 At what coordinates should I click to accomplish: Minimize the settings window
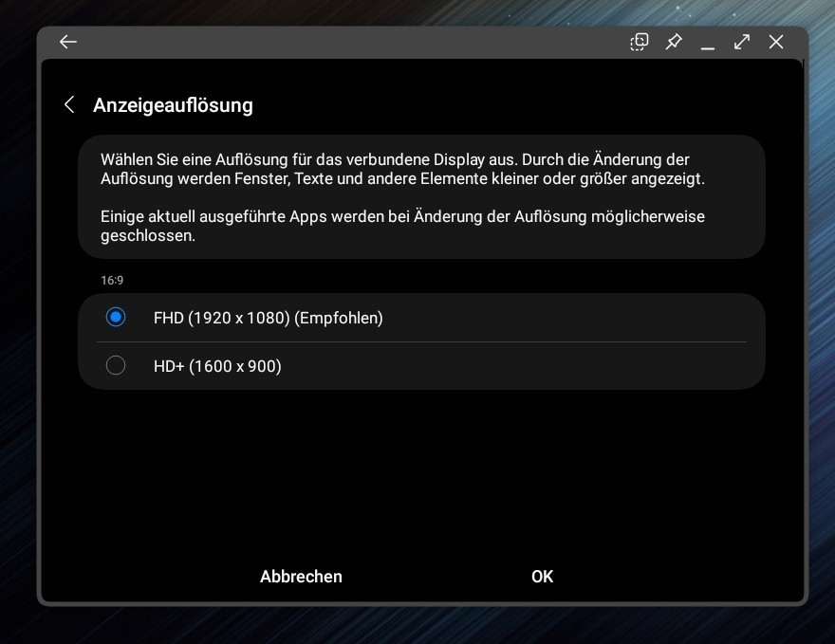[708, 44]
